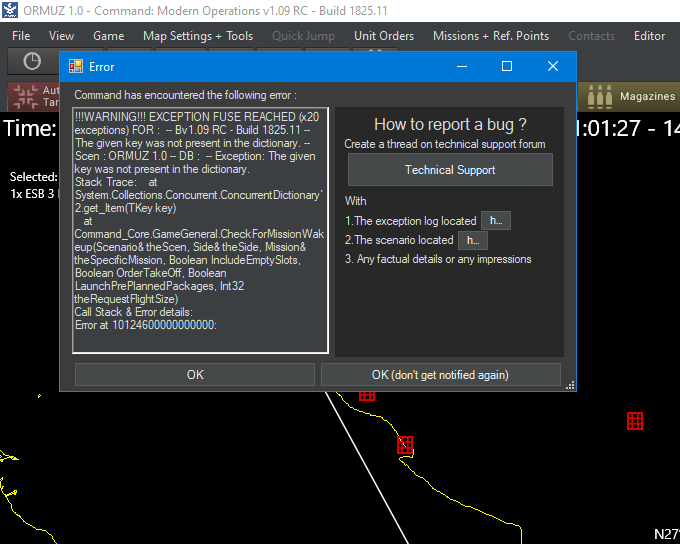Click the 'Time:' label on the map
680x544 pixels.
point(29,128)
